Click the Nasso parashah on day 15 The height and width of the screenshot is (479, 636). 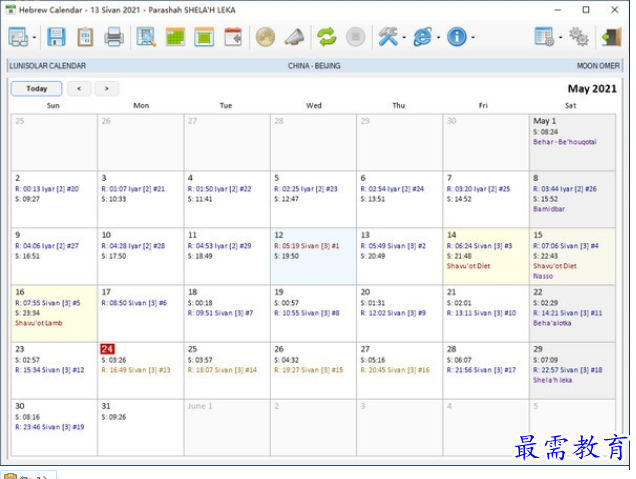click(543, 276)
